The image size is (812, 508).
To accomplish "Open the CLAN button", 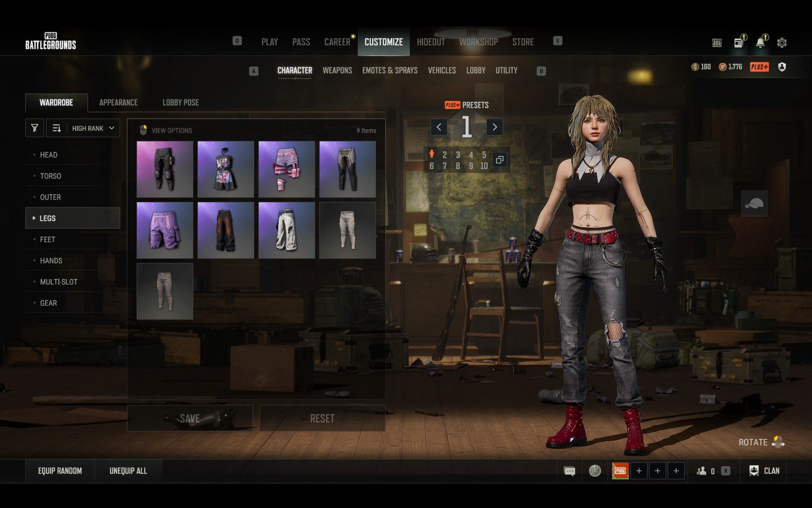I will tap(764, 471).
